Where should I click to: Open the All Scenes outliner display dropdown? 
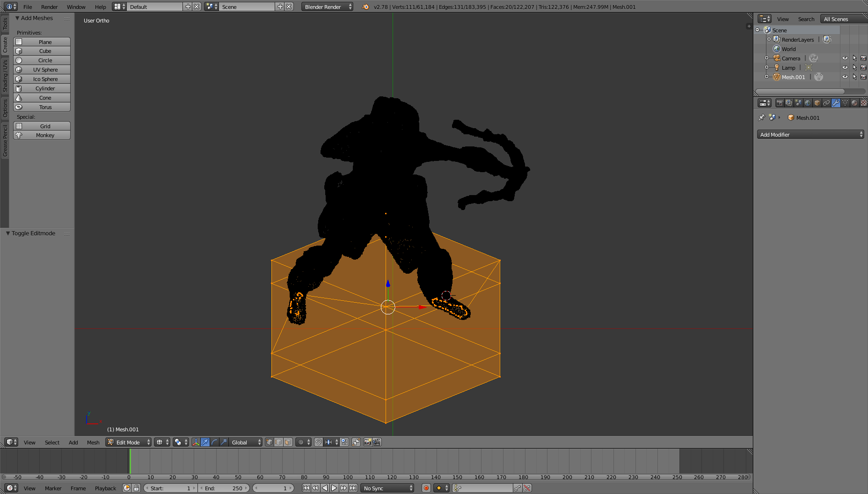pos(844,19)
